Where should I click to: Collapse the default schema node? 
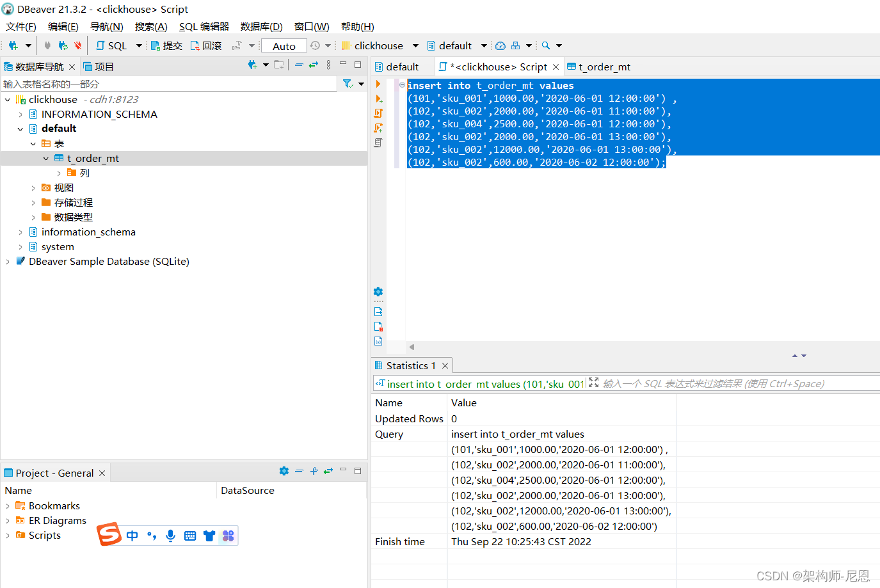pos(20,129)
